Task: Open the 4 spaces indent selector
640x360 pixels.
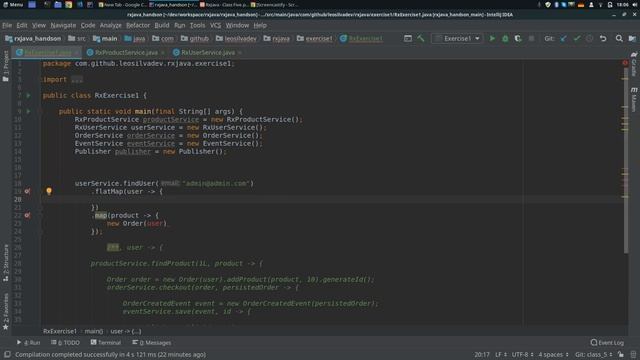Action: click(x=553, y=354)
